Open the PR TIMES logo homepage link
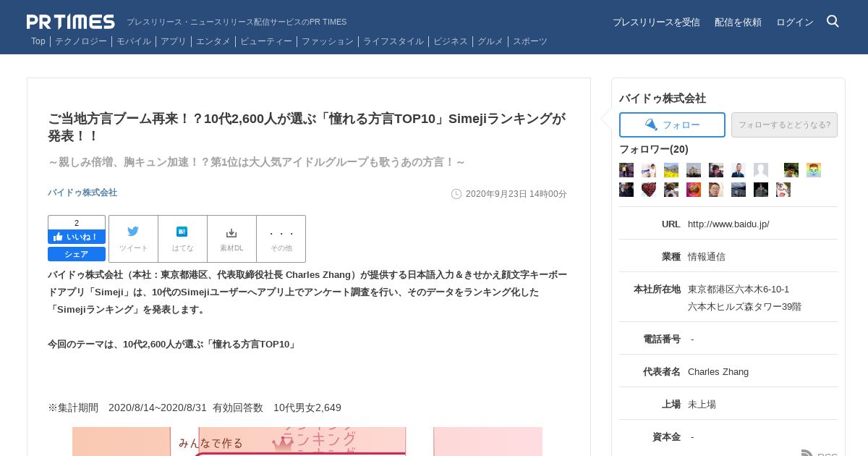This screenshot has width=868, height=456. 71,22
